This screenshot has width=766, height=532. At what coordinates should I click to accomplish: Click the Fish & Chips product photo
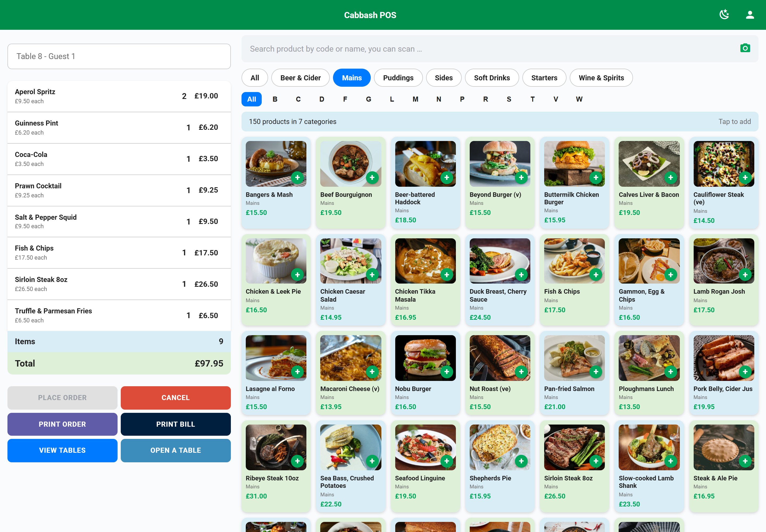pyautogui.click(x=574, y=261)
